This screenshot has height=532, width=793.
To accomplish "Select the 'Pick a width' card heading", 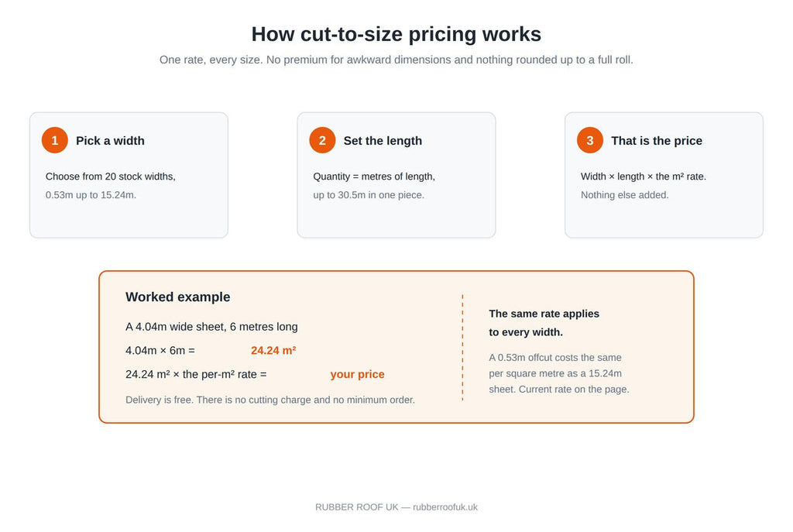I will [110, 141].
